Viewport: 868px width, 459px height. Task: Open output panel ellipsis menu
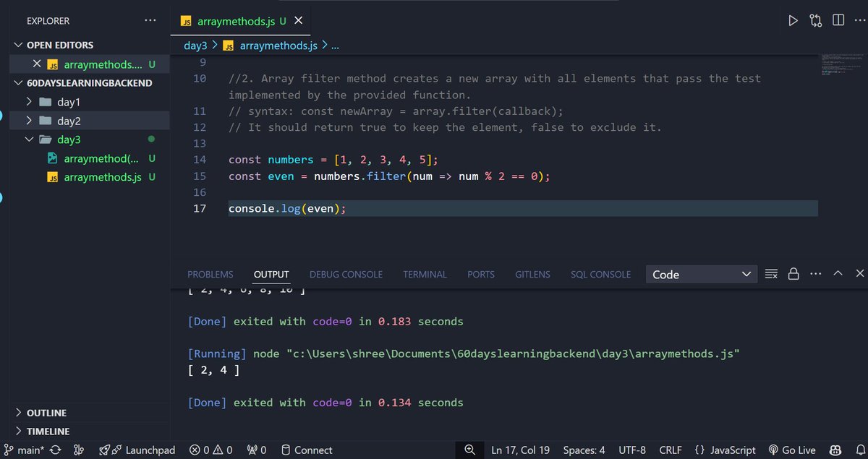[816, 274]
